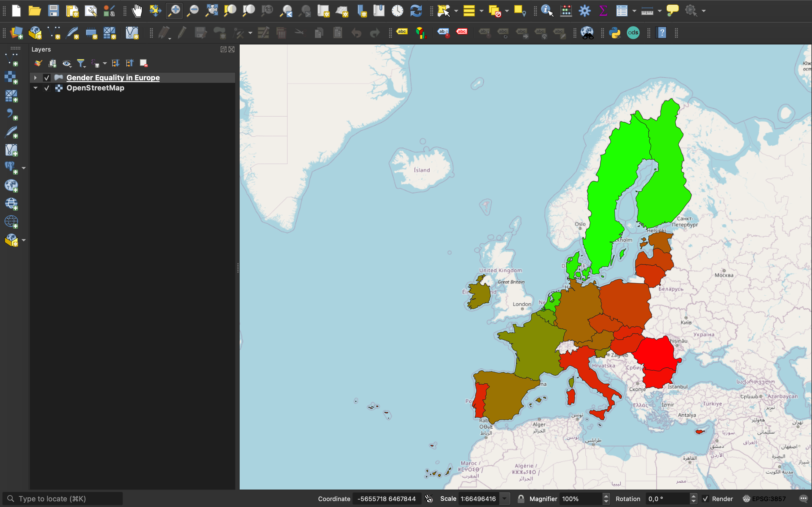Toggle the Render checkbox in status bar
Viewport: 812px width, 507px height.
click(x=705, y=499)
